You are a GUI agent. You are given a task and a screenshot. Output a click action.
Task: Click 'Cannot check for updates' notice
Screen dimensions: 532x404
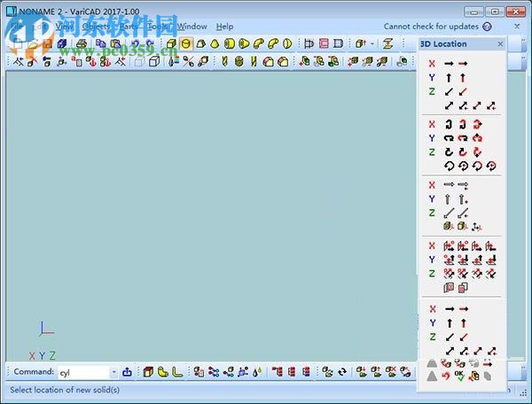pyautogui.click(x=431, y=27)
